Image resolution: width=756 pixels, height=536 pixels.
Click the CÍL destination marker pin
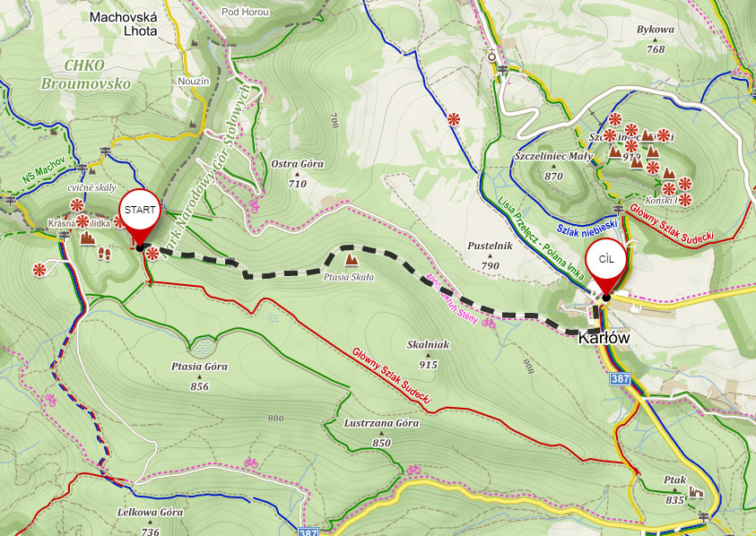(606, 268)
